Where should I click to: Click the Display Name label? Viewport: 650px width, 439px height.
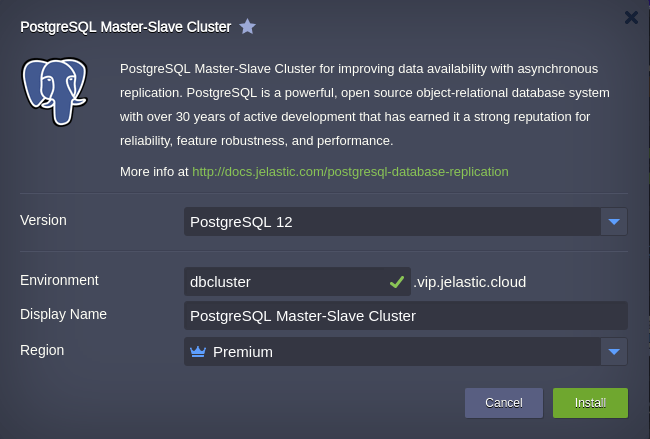[x=63, y=314]
